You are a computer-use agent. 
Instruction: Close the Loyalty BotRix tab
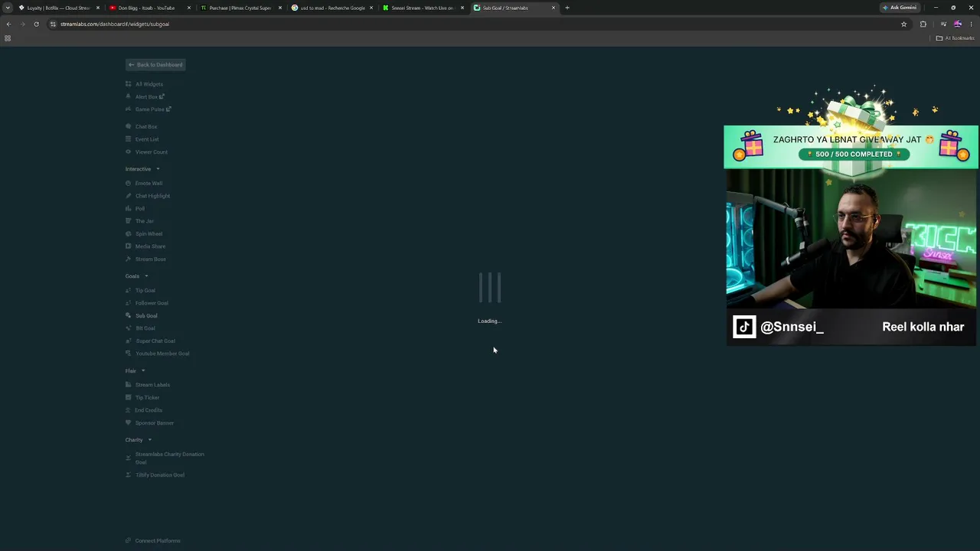coord(98,8)
